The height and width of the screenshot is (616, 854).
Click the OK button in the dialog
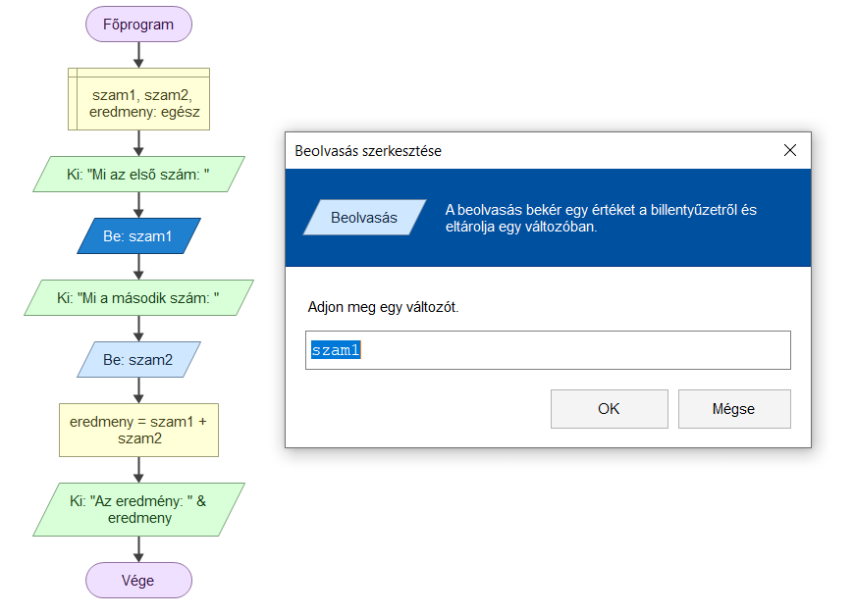coord(609,409)
